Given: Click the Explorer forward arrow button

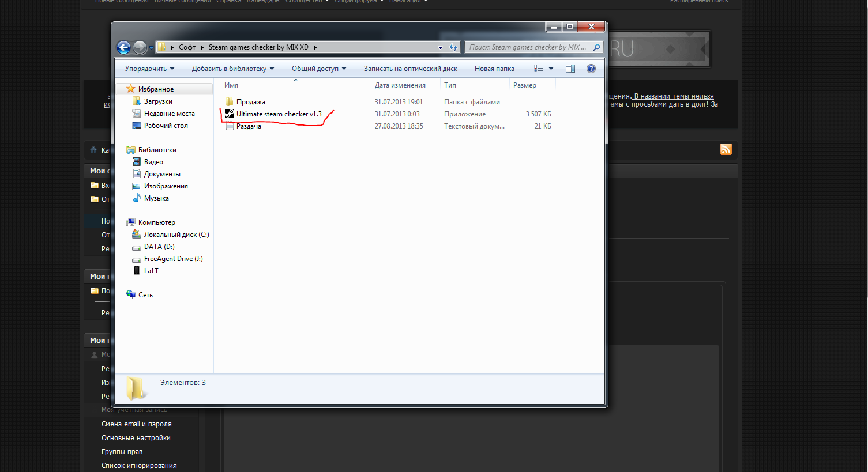Looking at the screenshot, I should 140,47.
